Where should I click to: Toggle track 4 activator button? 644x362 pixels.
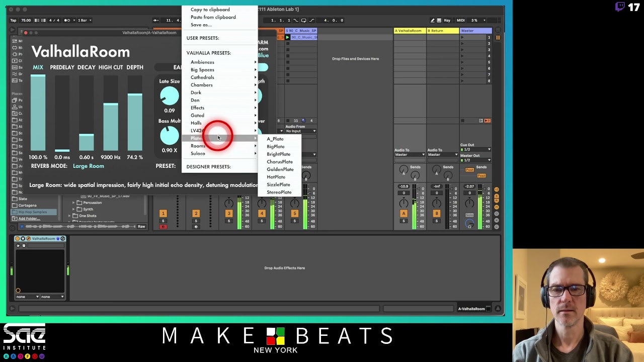tap(262, 214)
